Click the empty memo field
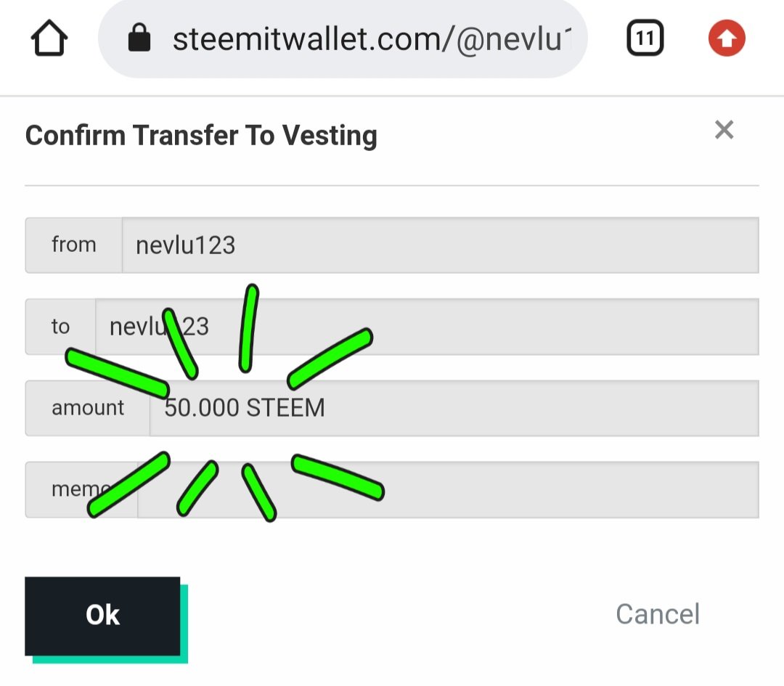This screenshot has height=686, width=784. point(448,490)
